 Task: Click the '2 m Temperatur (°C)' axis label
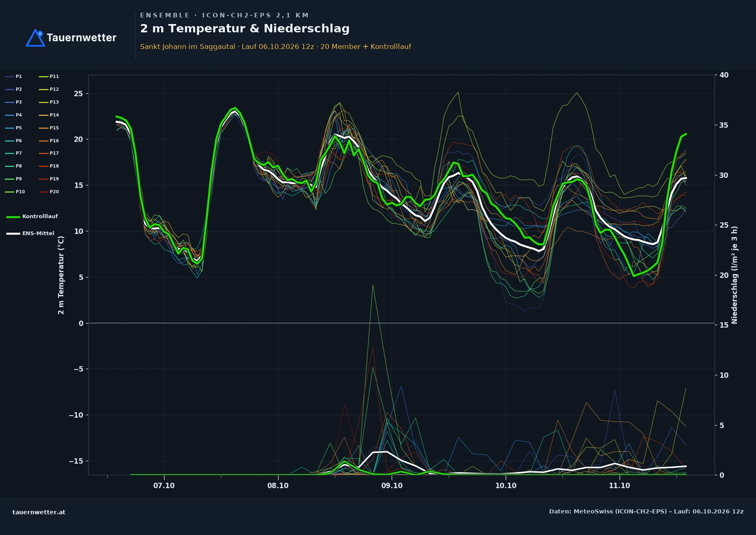point(61,275)
